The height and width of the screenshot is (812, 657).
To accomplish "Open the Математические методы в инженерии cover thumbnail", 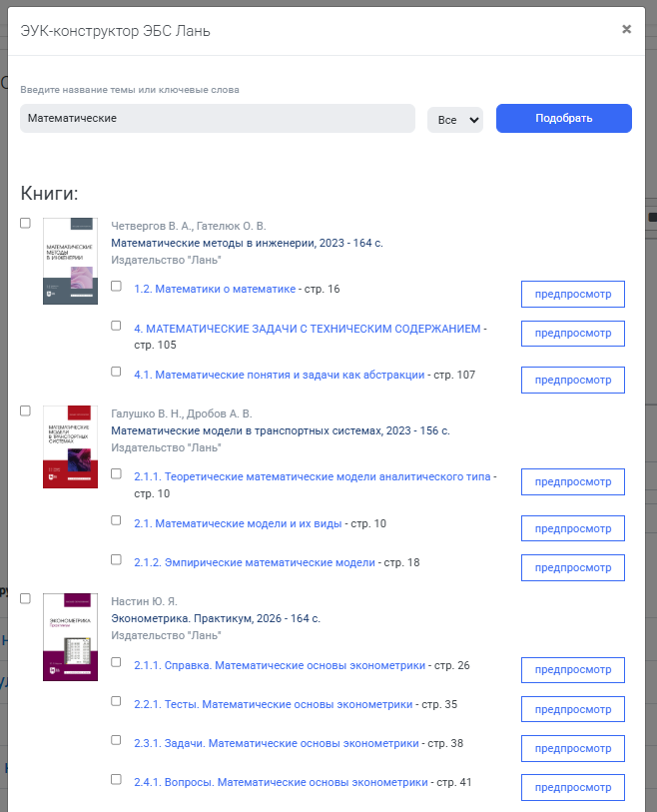I will point(71,261).
